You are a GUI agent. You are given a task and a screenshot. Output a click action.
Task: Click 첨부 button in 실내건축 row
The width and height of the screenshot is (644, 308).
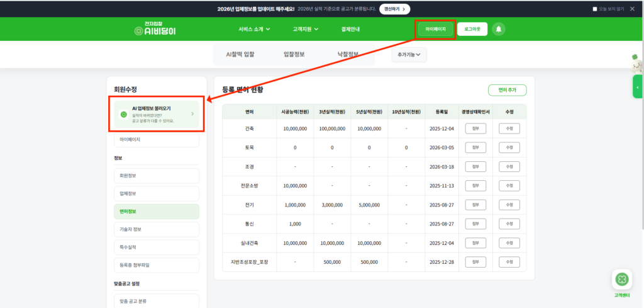(475, 243)
